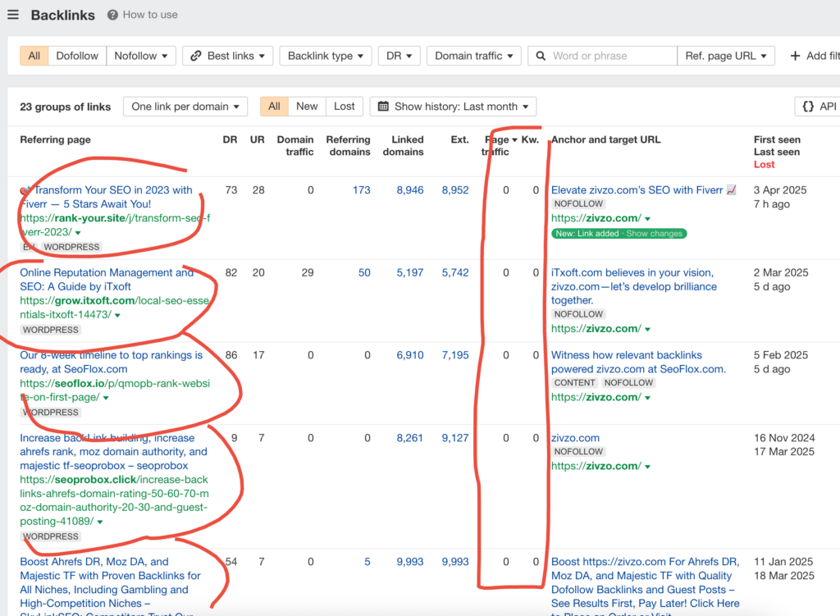
Task: Click the link icon on Best links
Action: point(196,56)
